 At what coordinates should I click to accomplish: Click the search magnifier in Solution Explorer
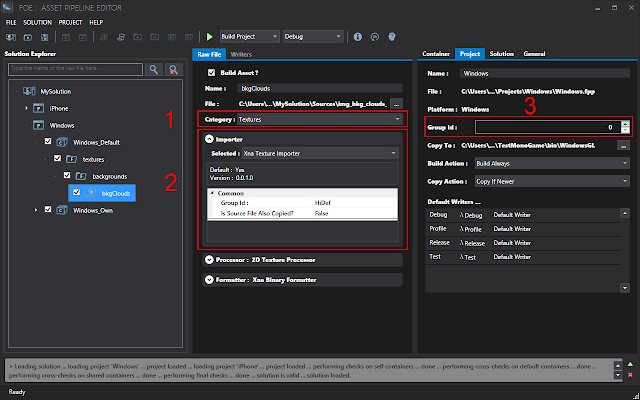coord(154,70)
